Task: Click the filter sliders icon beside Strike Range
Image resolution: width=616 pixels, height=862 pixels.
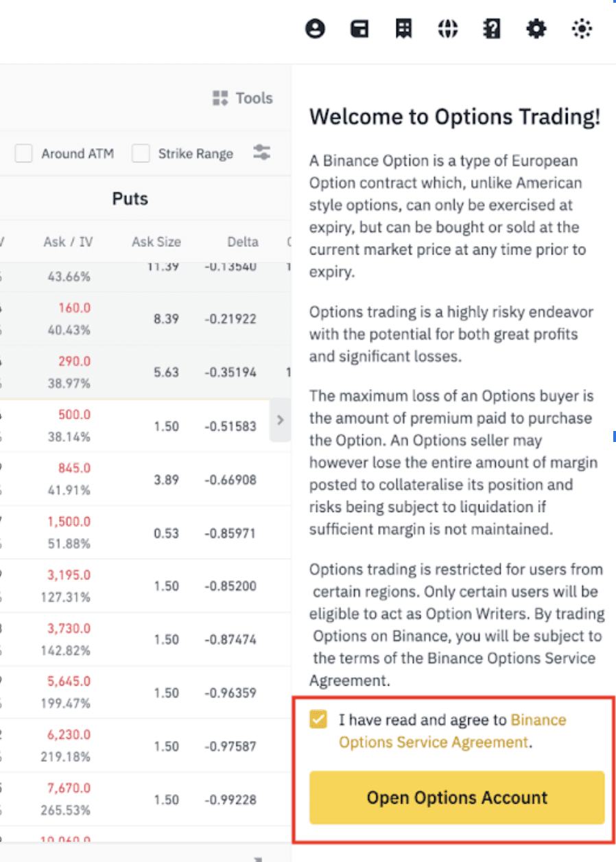Action: coord(261,152)
